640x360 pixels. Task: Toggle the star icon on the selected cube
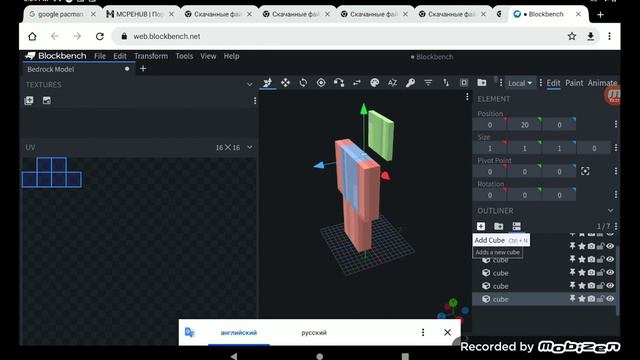pos(582,299)
